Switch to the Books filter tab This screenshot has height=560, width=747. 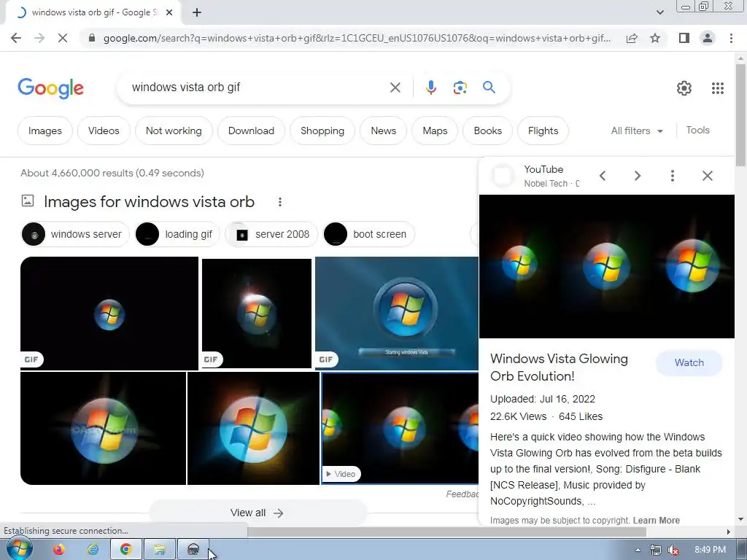click(x=487, y=131)
